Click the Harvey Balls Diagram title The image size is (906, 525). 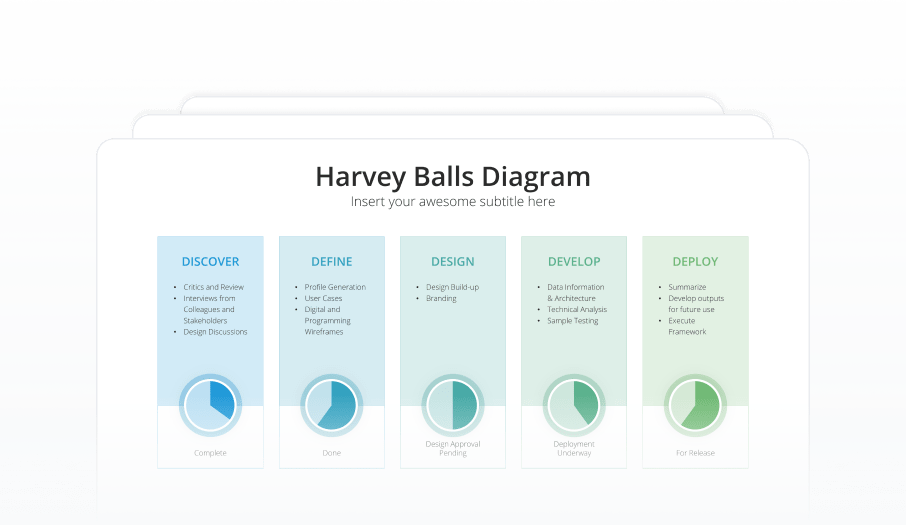point(453,177)
